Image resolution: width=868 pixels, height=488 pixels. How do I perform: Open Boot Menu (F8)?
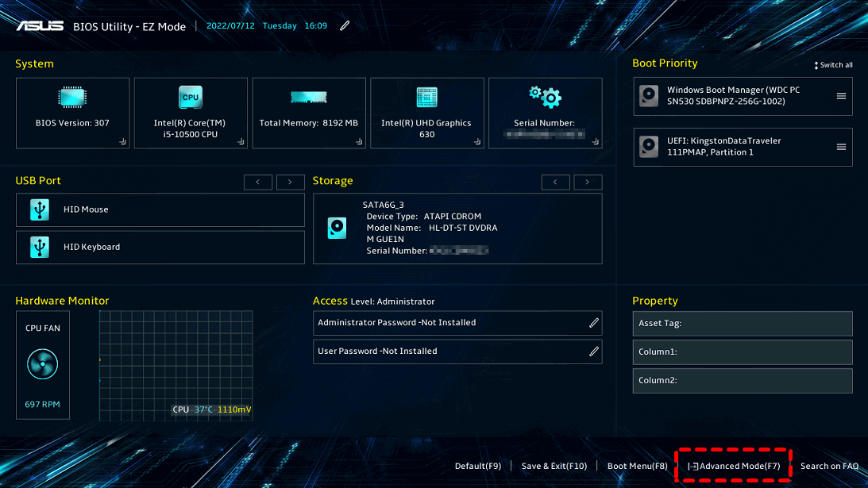(637, 466)
